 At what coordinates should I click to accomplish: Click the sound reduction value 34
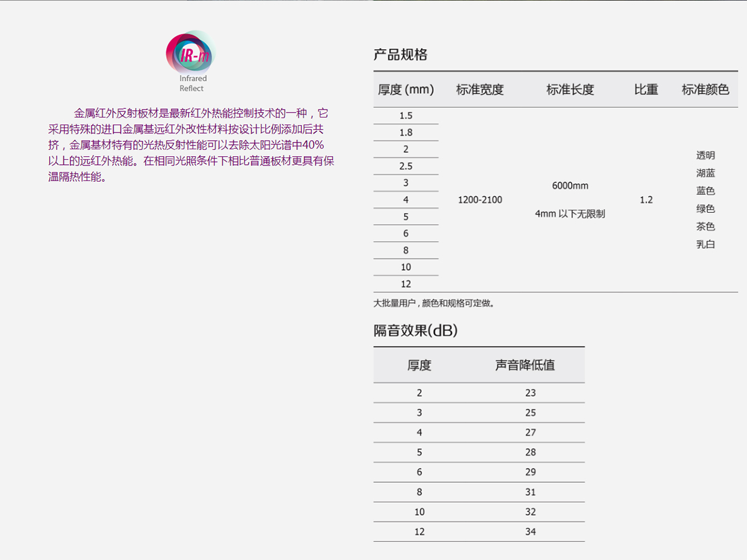(530, 532)
